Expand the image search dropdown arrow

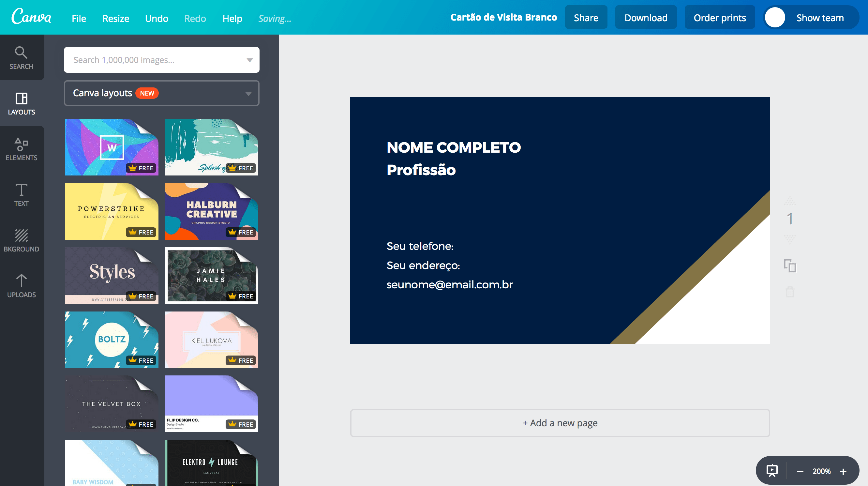tap(250, 60)
